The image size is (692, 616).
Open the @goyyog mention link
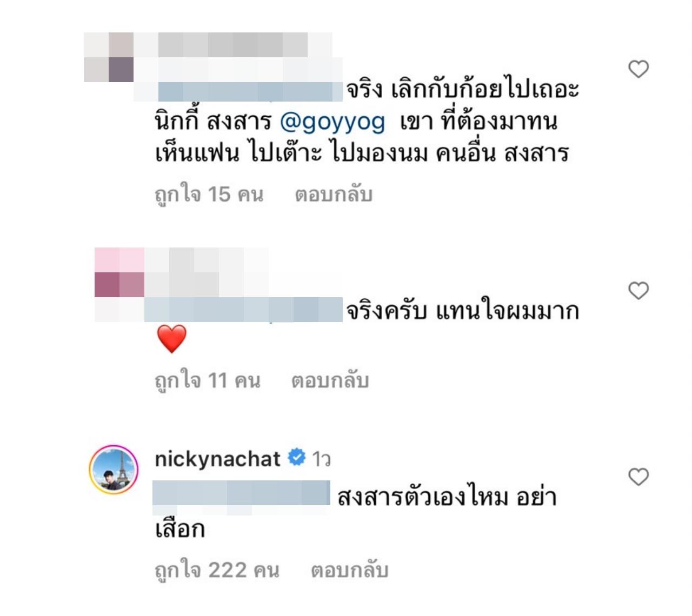pos(332,122)
